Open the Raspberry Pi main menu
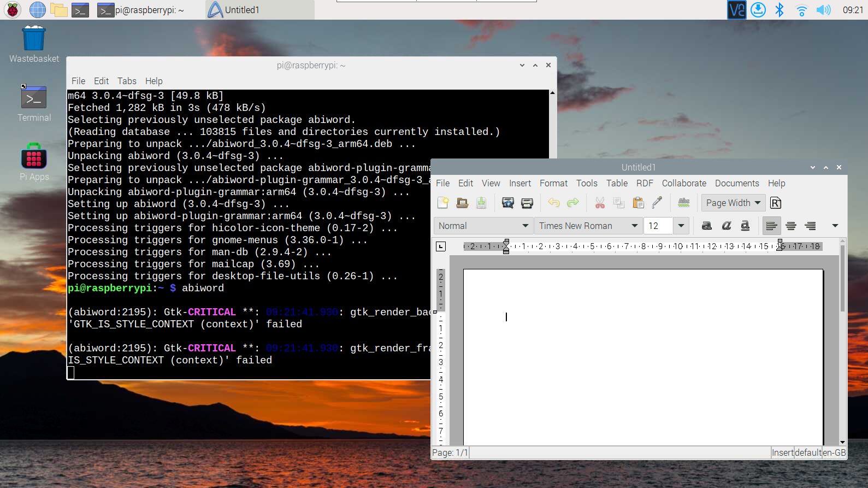Image resolution: width=868 pixels, height=488 pixels. point(13,9)
